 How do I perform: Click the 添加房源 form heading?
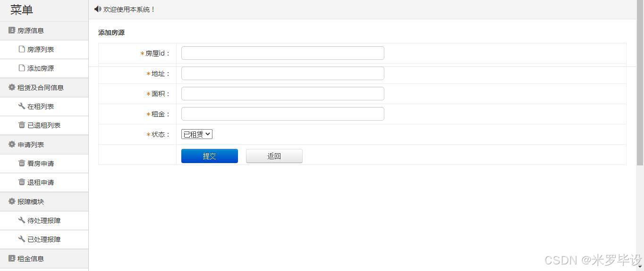pos(111,33)
